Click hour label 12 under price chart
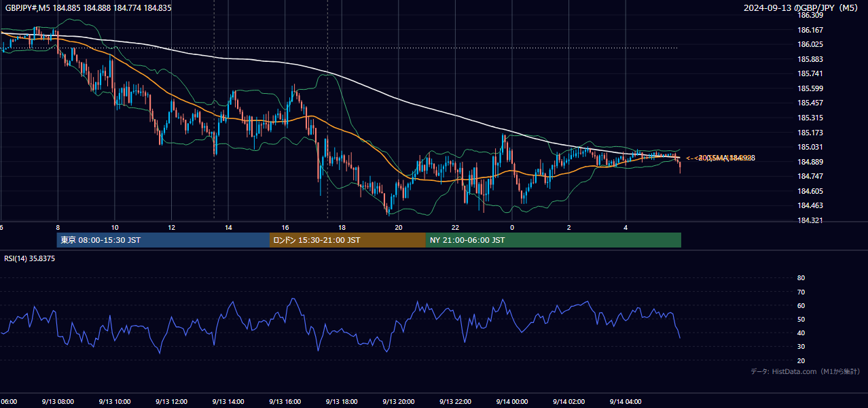 click(x=172, y=228)
